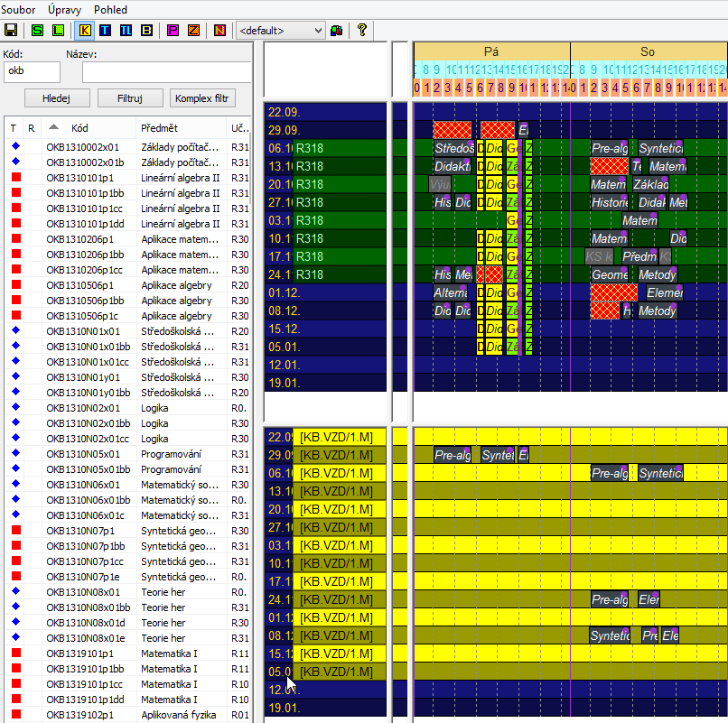Image resolution: width=728 pixels, height=723 pixels.
Task: Toggle the red N toolbar button
Action: click(220, 31)
